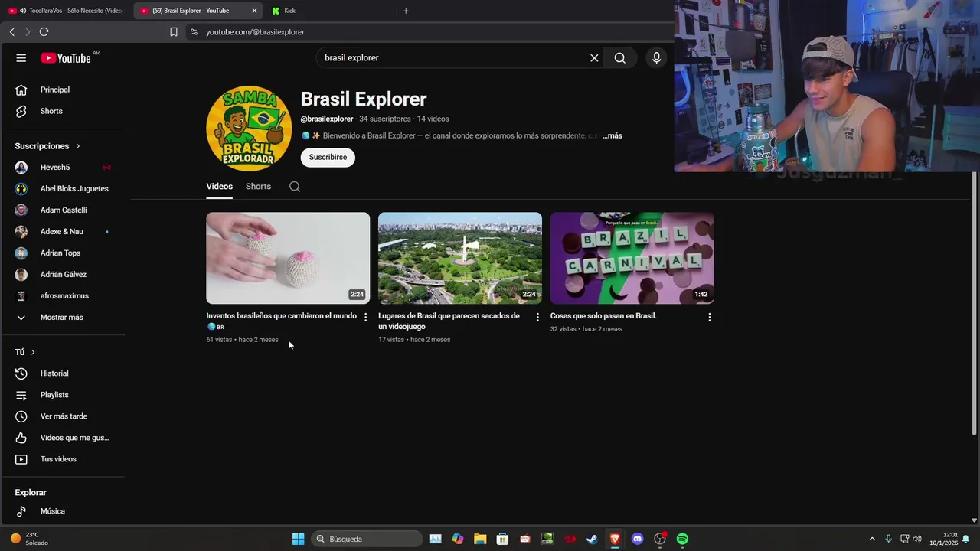Viewport: 980px width, 551px height.
Task: Open new browser tab
Action: point(406,11)
